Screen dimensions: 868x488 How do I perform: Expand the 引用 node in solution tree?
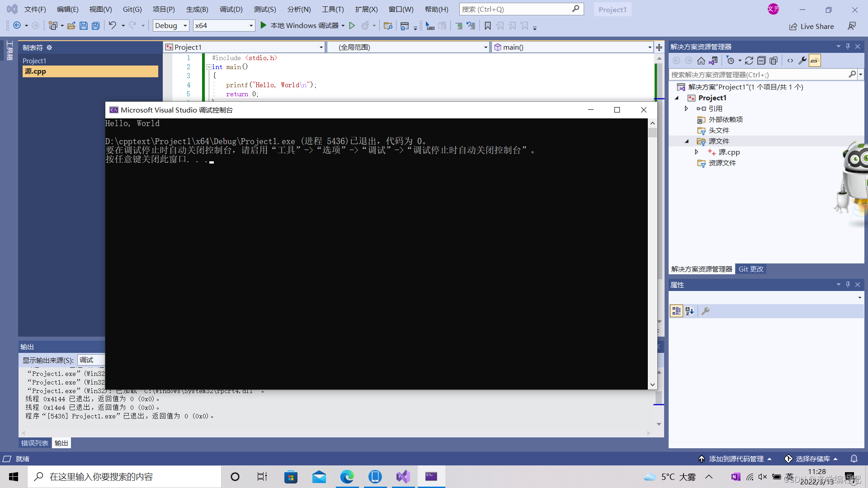point(686,108)
